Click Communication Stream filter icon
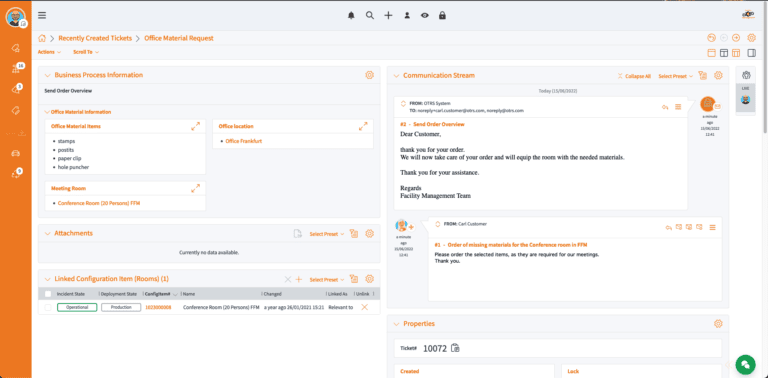The height and width of the screenshot is (378, 768). tap(703, 75)
